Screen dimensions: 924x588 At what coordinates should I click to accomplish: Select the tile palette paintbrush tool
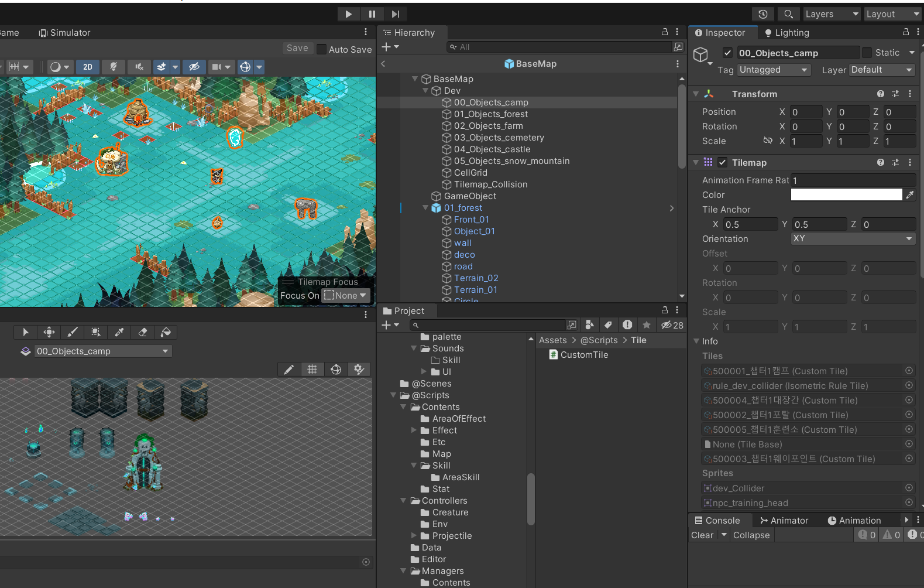(x=73, y=332)
